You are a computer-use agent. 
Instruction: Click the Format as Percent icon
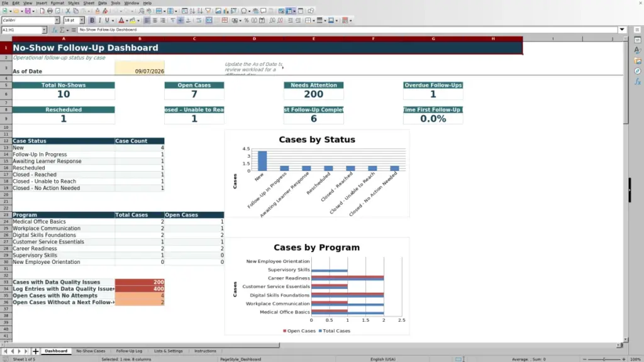(x=247, y=20)
